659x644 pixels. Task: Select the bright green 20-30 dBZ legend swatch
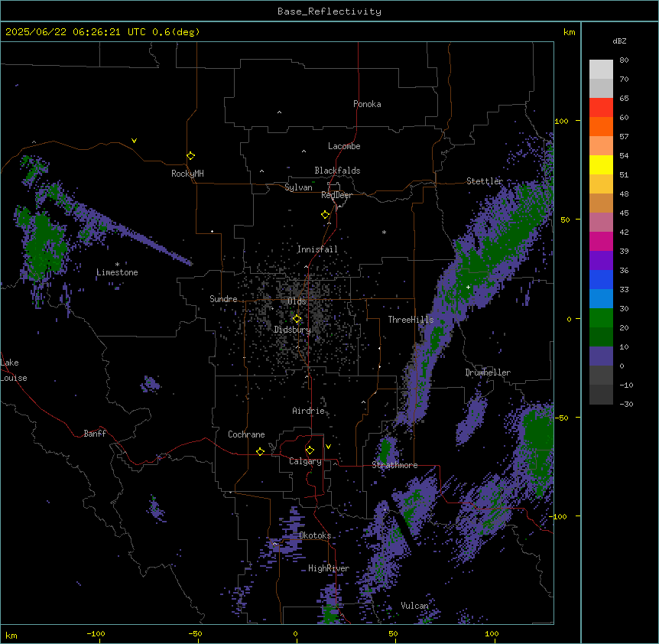pos(601,318)
